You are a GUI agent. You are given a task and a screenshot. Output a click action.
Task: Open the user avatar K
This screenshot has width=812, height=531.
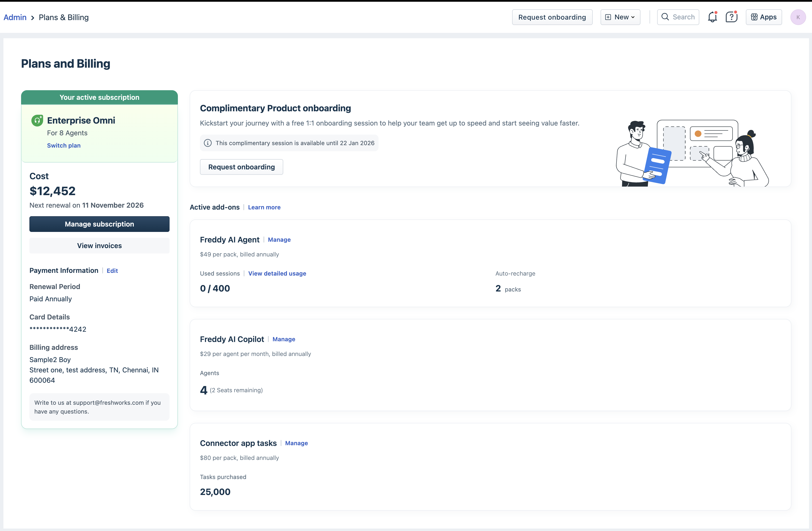798,17
